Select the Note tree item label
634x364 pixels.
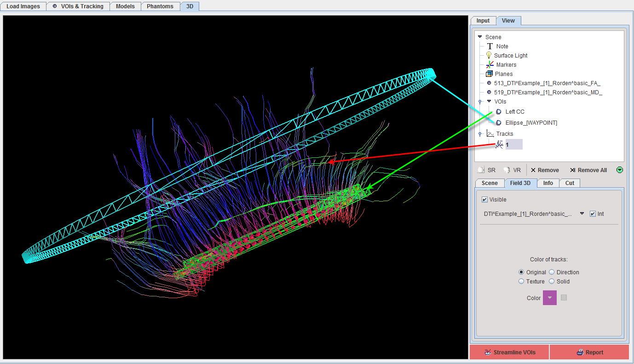pyautogui.click(x=502, y=46)
